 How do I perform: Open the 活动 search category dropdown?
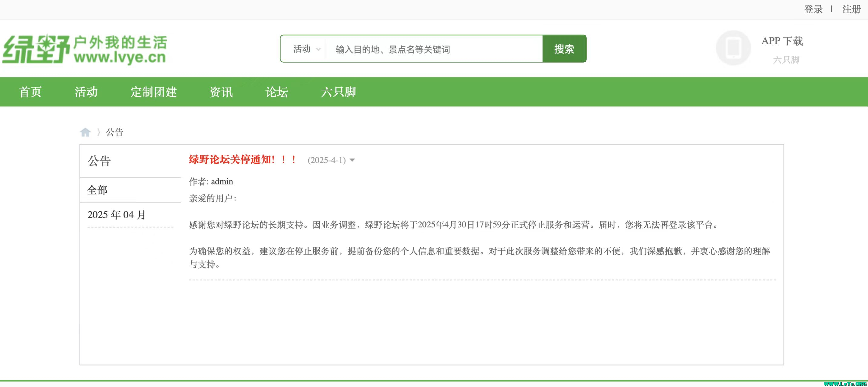302,49
